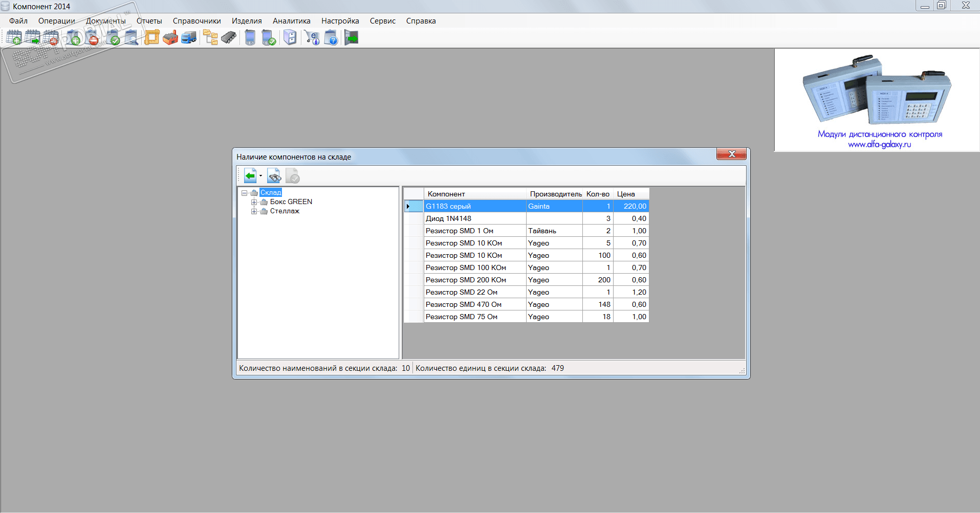
Task: Click the 0,40 price cell
Action: click(x=631, y=218)
